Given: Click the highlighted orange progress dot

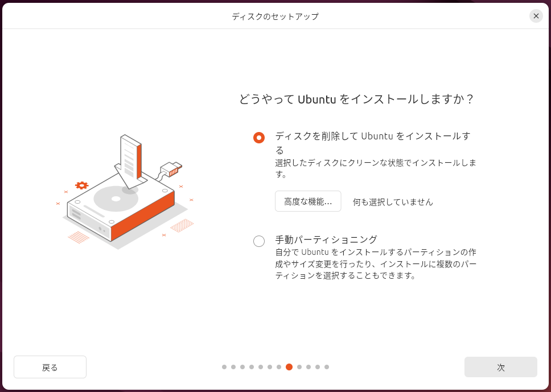Looking at the screenshot, I should pyautogui.click(x=289, y=367).
